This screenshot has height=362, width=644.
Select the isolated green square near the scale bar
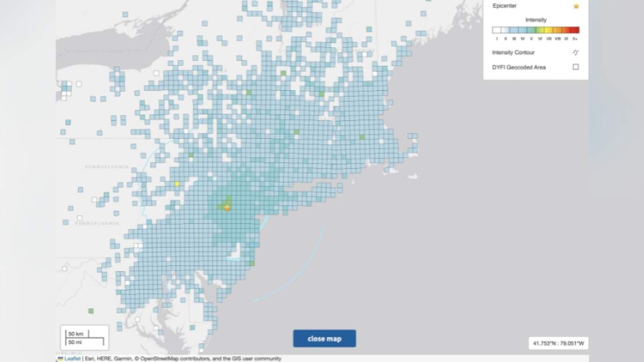(91, 311)
